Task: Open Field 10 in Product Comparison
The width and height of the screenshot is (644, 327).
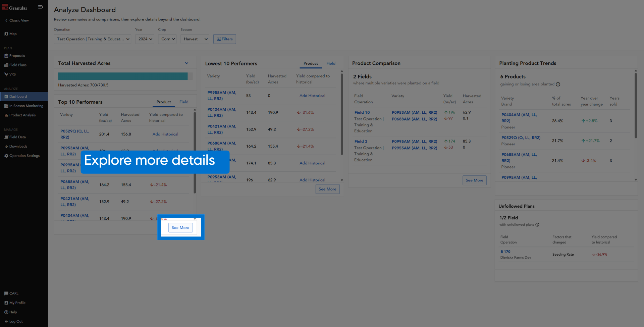Action: coord(362,113)
